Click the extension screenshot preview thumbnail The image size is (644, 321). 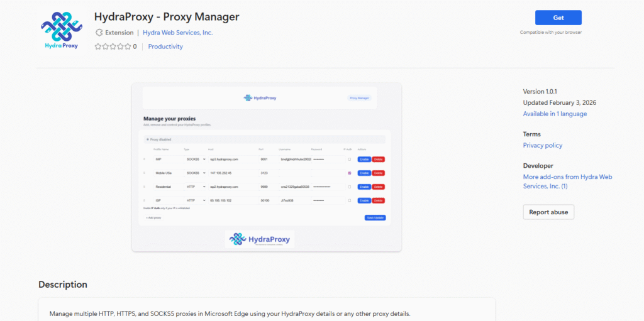pyautogui.click(x=266, y=167)
